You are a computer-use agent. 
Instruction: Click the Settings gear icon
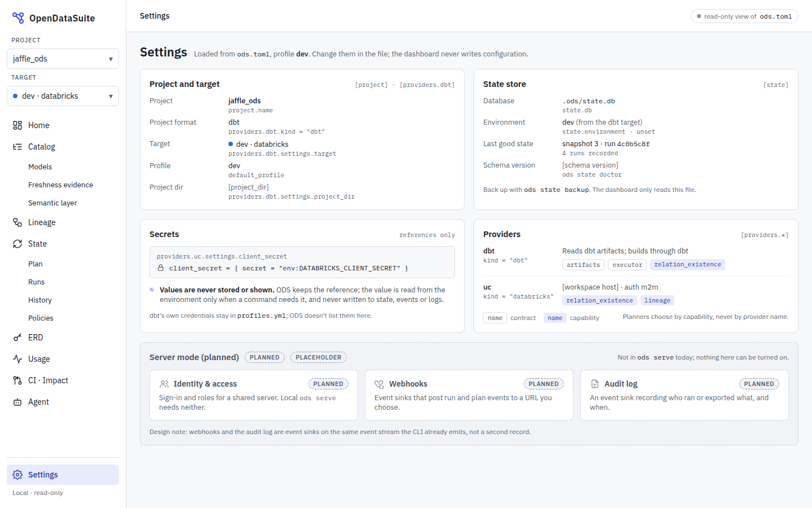[17, 475]
